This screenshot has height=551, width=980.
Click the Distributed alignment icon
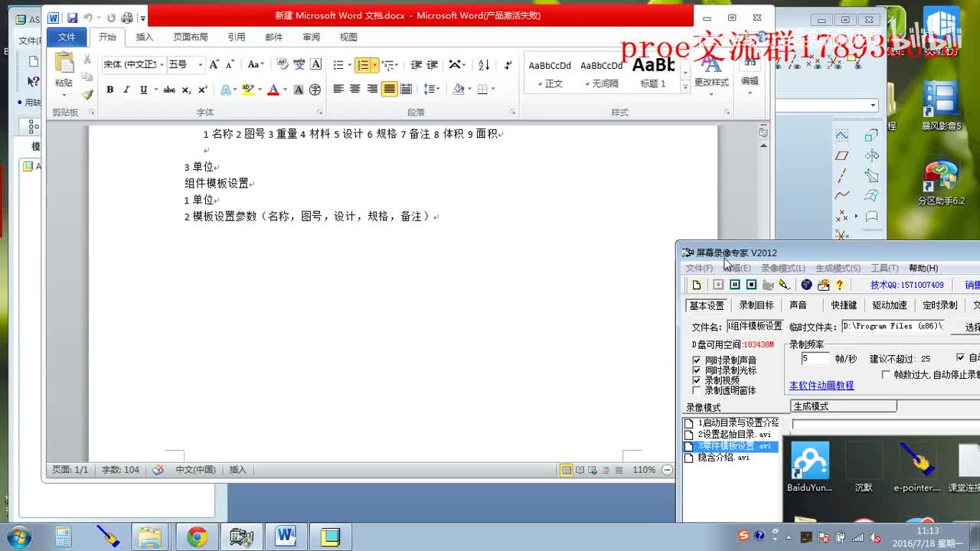point(406,90)
